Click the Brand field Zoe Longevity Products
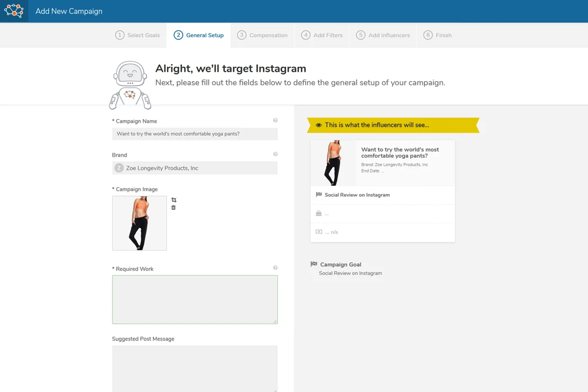This screenshot has width=588, height=392. pyautogui.click(x=195, y=168)
